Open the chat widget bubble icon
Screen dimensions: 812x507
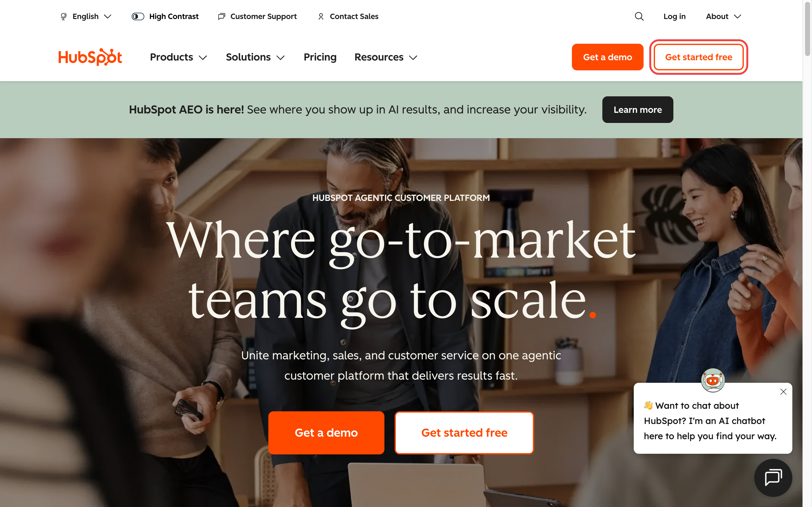(773, 478)
